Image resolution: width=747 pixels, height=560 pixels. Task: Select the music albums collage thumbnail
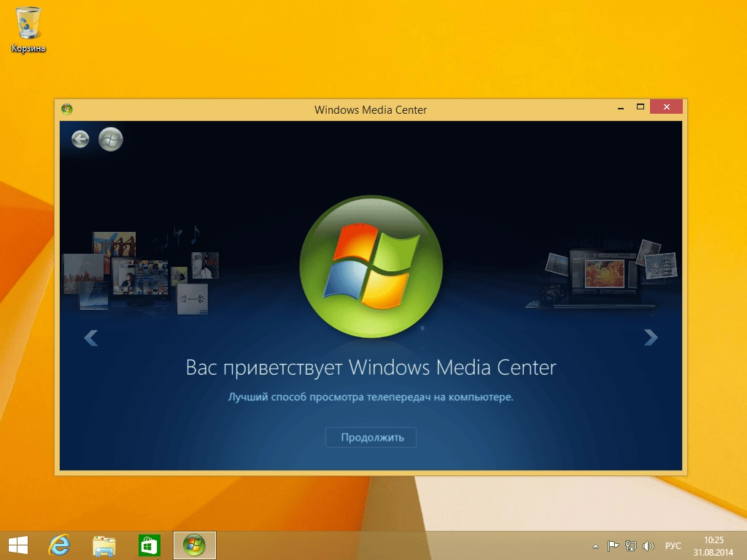tap(141, 271)
